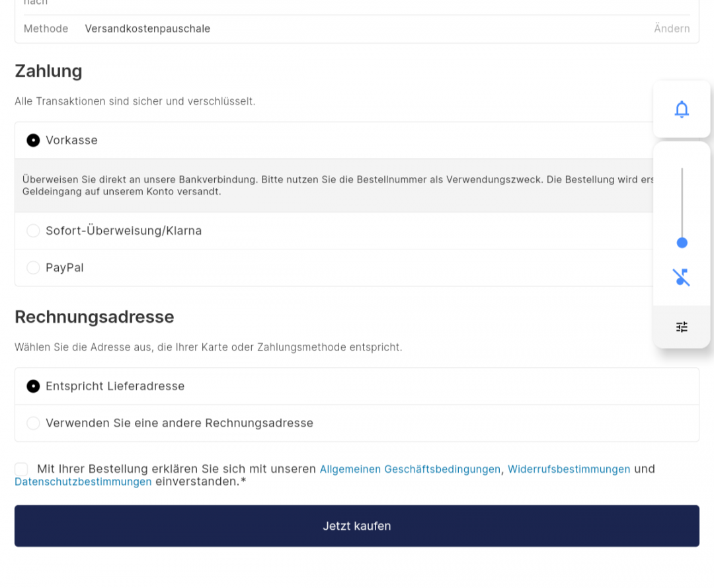Open the notification bell panel

pyautogui.click(x=682, y=109)
